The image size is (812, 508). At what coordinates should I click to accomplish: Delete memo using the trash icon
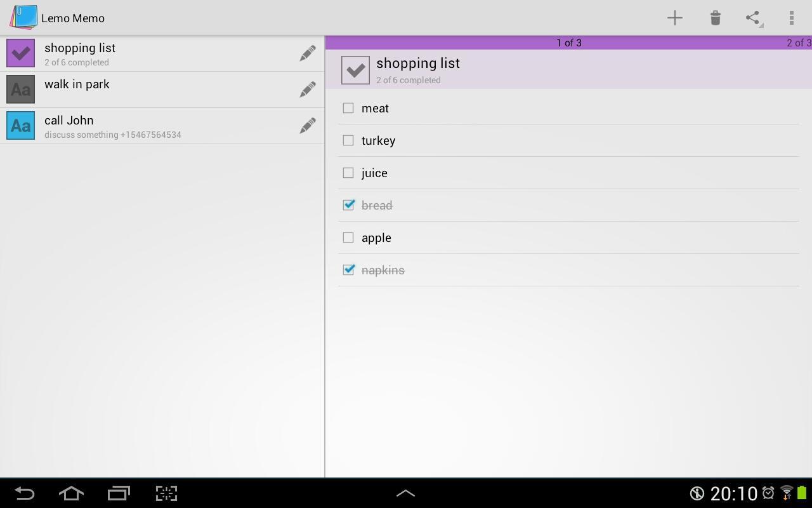pos(715,18)
